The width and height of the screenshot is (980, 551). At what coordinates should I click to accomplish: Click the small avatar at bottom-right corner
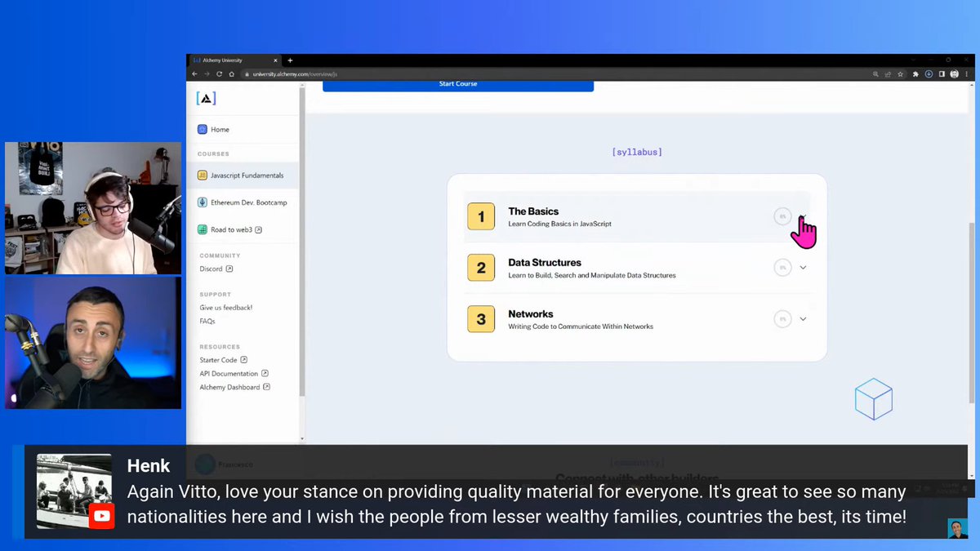(958, 528)
